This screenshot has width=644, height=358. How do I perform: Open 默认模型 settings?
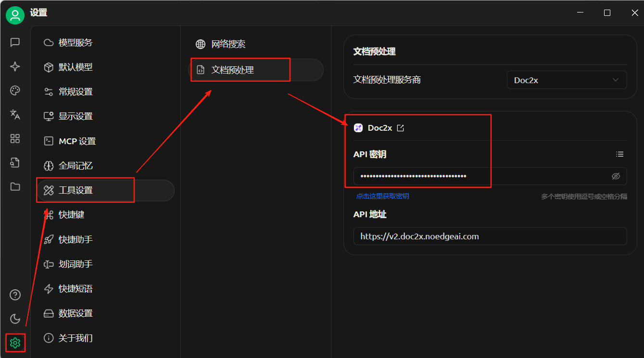pos(105,67)
